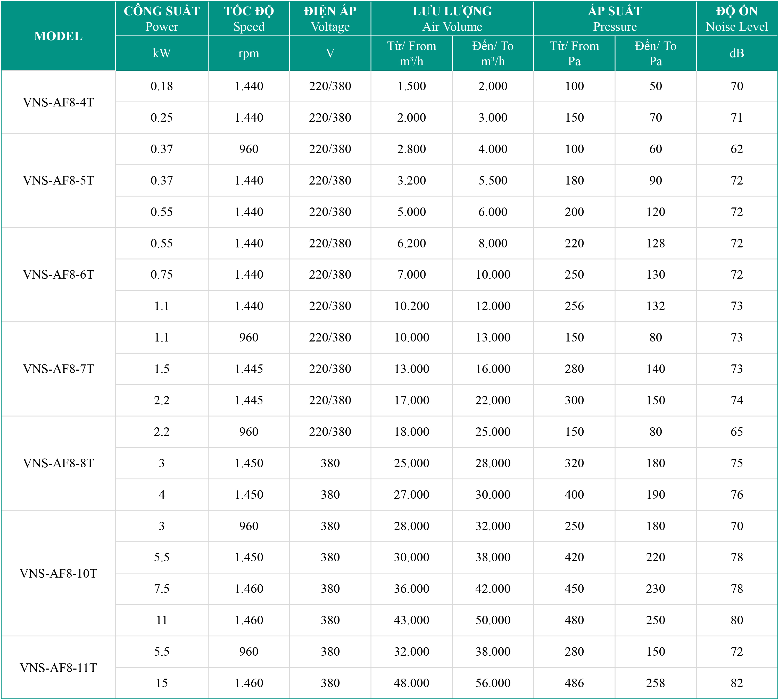The height and width of the screenshot is (700, 779).
Task: Click the 17.000 air volume cell
Action: [412, 400]
